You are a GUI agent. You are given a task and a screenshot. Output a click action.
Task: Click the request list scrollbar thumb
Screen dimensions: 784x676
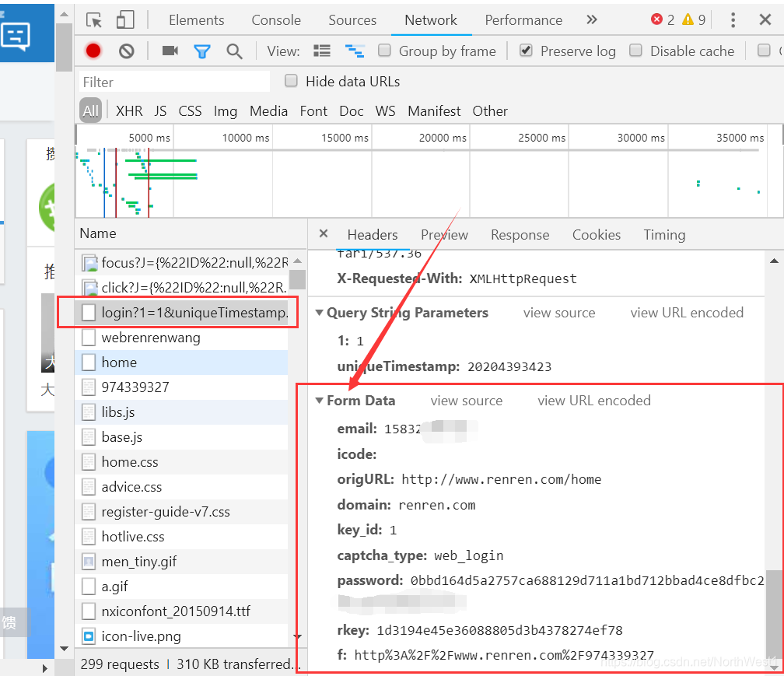click(x=297, y=279)
